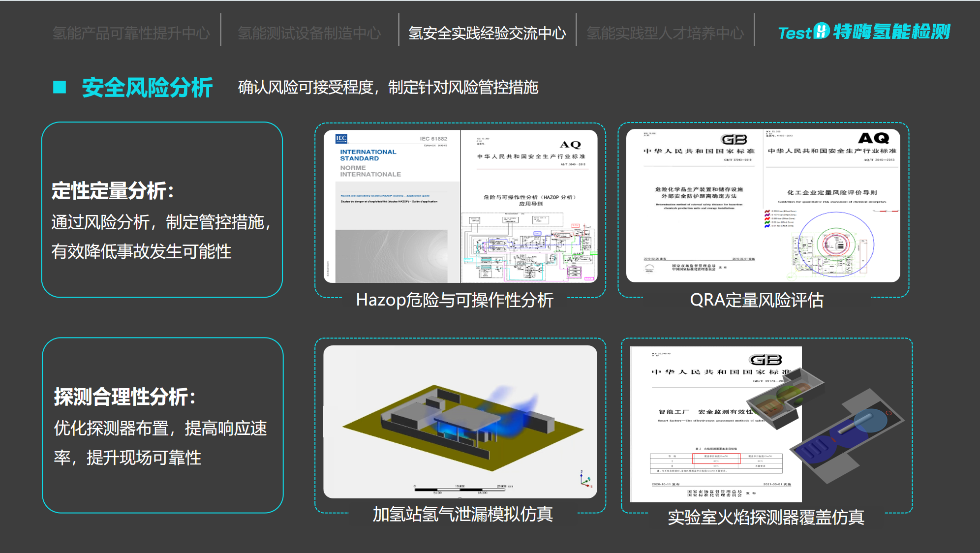Click the IEC 61882 standard cover image
The image size is (980, 553).
click(392, 206)
